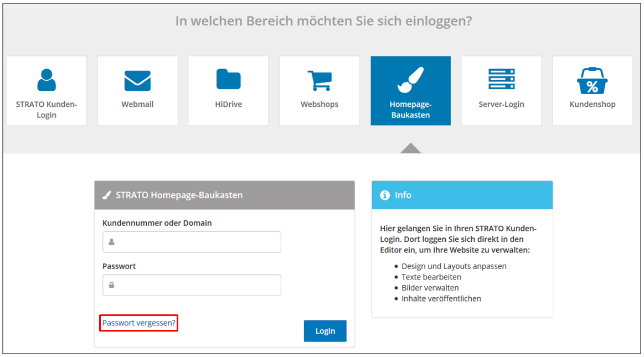
Task: Open the 'Passwort vergessen?' link
Action: [x=138, y=323]
